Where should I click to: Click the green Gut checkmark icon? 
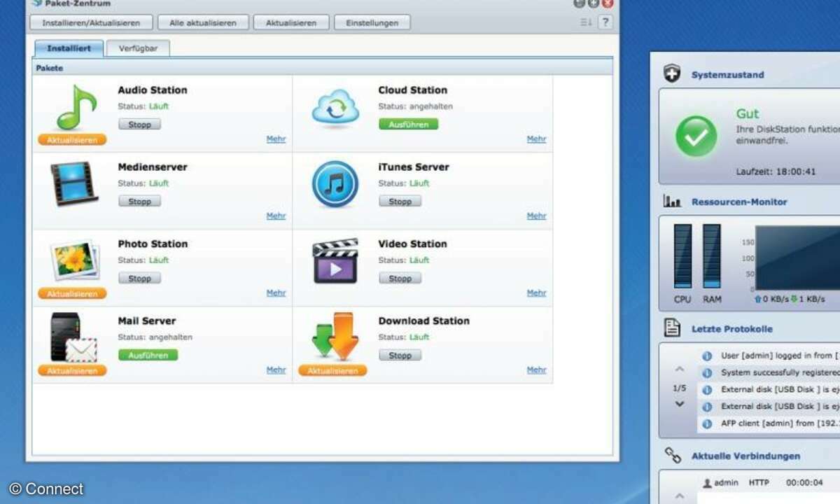click(696, 136)
